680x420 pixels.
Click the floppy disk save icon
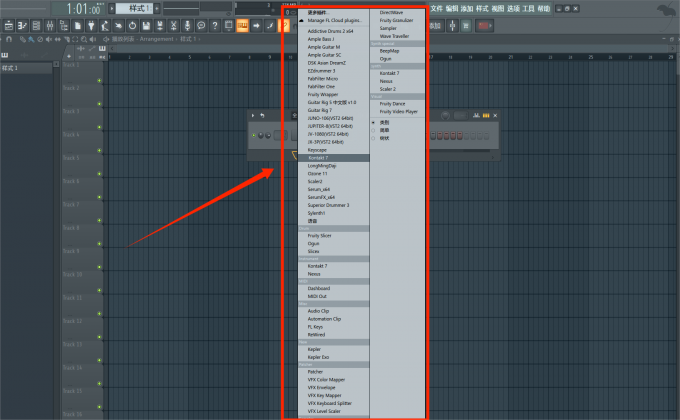[146, 26]
